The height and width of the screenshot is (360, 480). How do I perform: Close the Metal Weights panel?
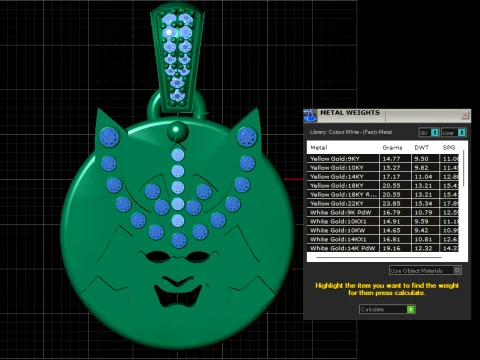click(x=465, y=115)
